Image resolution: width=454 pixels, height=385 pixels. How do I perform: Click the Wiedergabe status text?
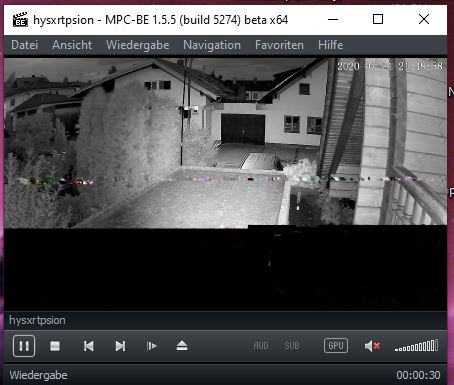38,375
